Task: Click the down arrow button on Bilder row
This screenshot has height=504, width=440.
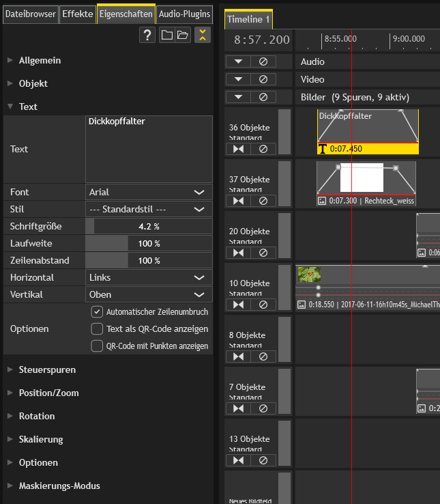Action: (238, 97)
